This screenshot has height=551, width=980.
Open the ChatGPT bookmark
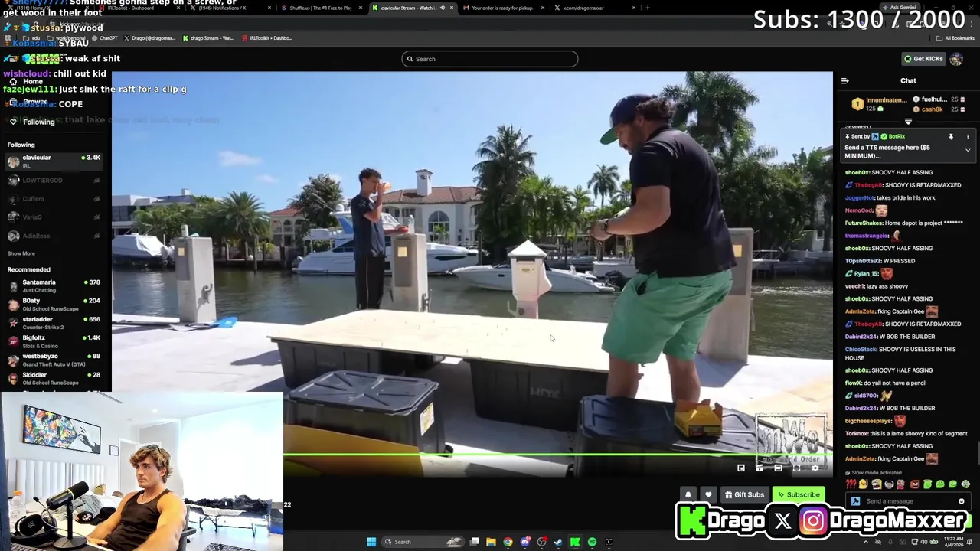(104, 37)
